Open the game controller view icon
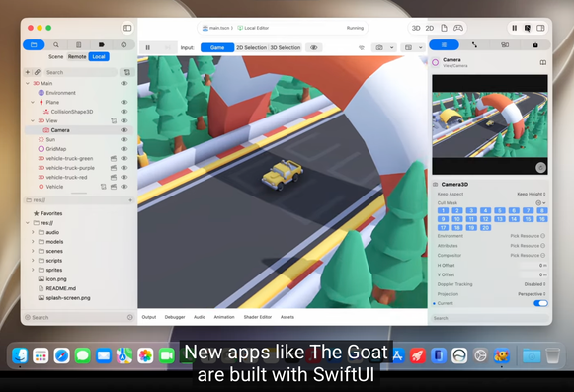 pyautogui.click(x=458, y=28)
